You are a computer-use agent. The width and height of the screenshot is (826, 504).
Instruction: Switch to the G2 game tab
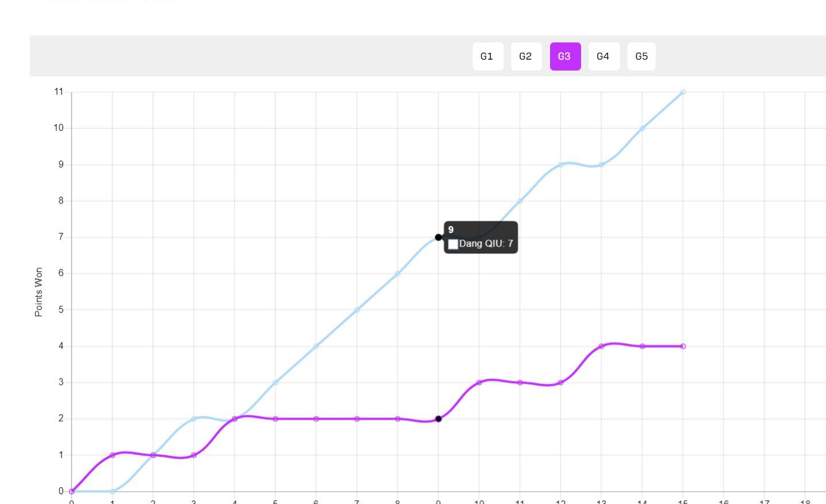(526, 56)
